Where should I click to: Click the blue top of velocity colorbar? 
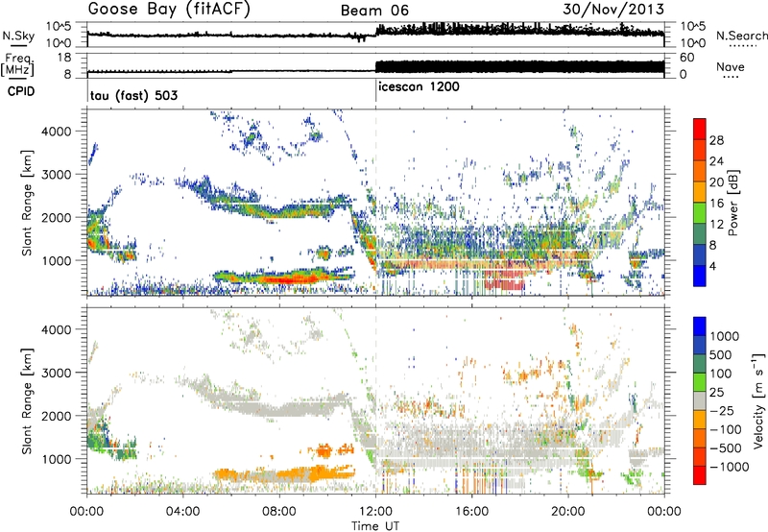click(700, 326)
